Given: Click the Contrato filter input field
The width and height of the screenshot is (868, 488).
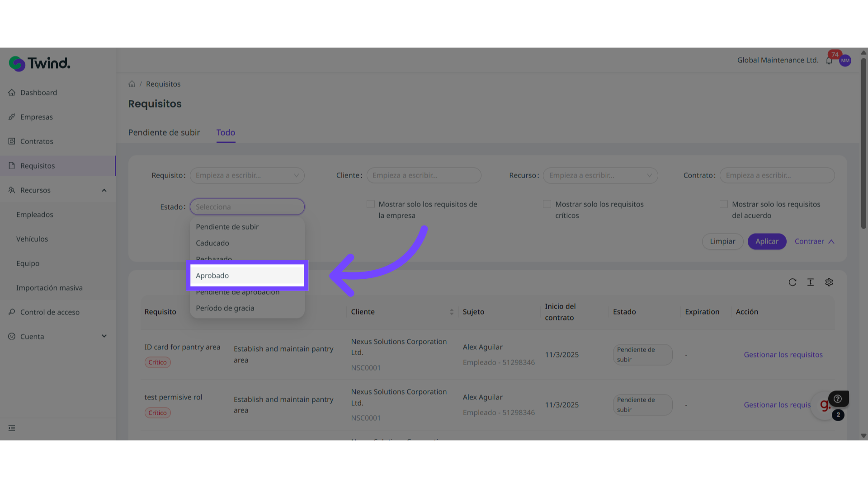Looking at the screenshot, I should (x=777, y=175).
